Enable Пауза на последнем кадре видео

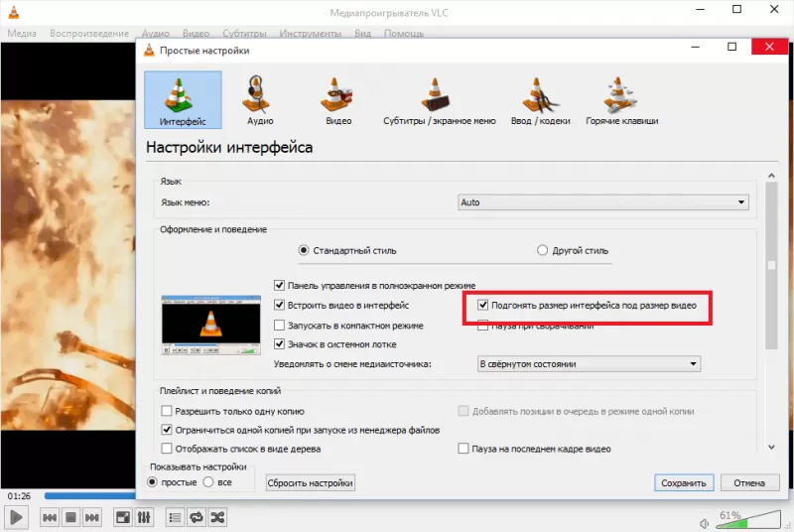(x=463, y=449)
